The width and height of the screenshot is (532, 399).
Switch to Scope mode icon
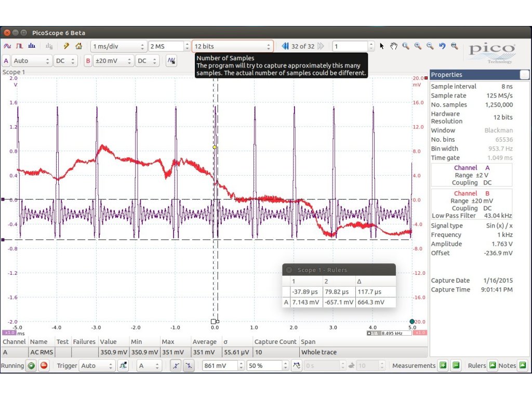(7, 46)
